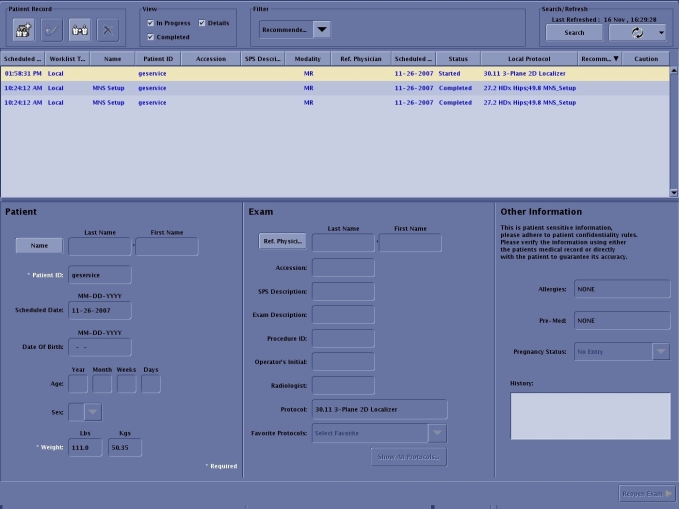Click the third Patient Record icon
The image size is (679, 509).
[x=79, y=30]
